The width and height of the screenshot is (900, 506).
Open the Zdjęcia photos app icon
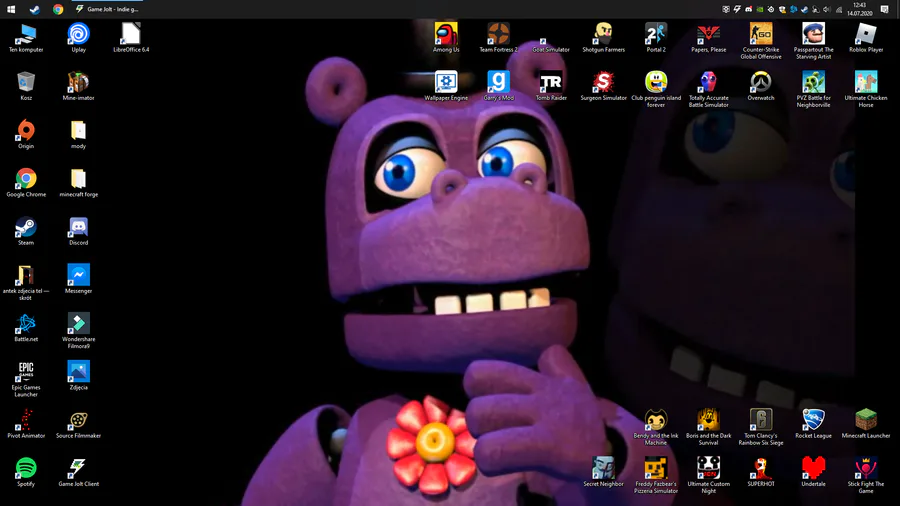pos(79,375)
